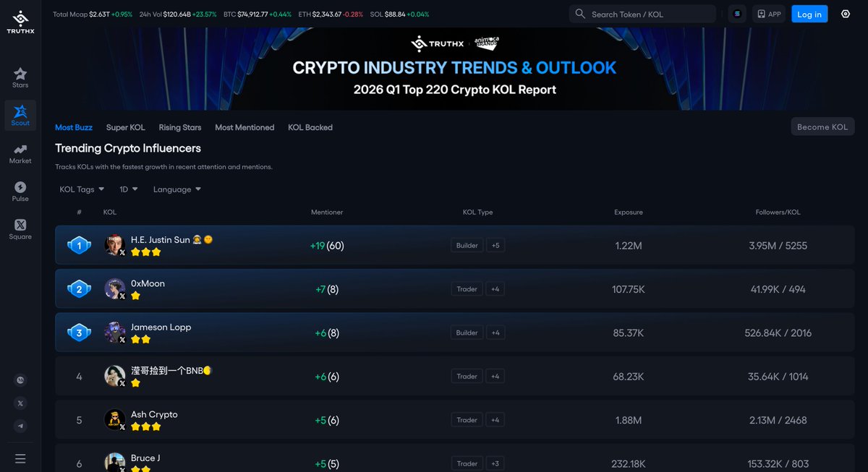Click the single star under 0xMoon
This screenshot has width=868, height=472.
point(135,296)
